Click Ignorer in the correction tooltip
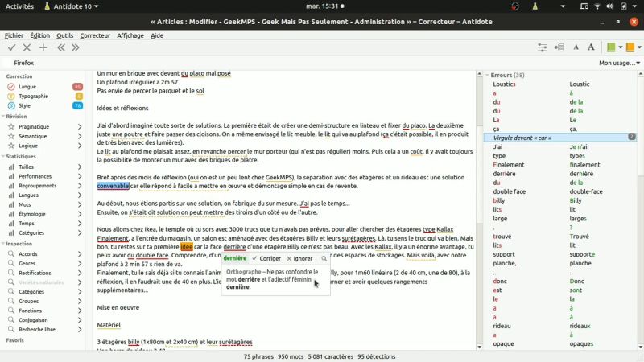Image resolution: width=644 pixels, height=362 pixels. click(x=299, y=258)
